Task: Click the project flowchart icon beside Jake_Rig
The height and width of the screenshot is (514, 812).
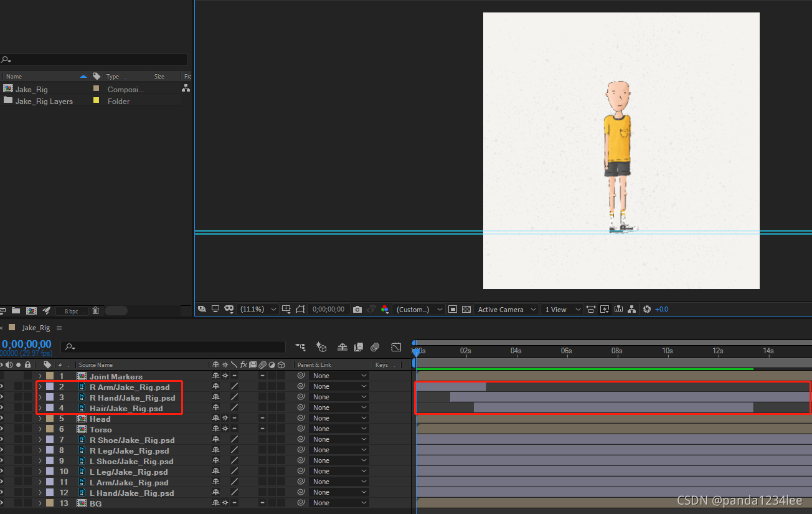Action: 186,89
